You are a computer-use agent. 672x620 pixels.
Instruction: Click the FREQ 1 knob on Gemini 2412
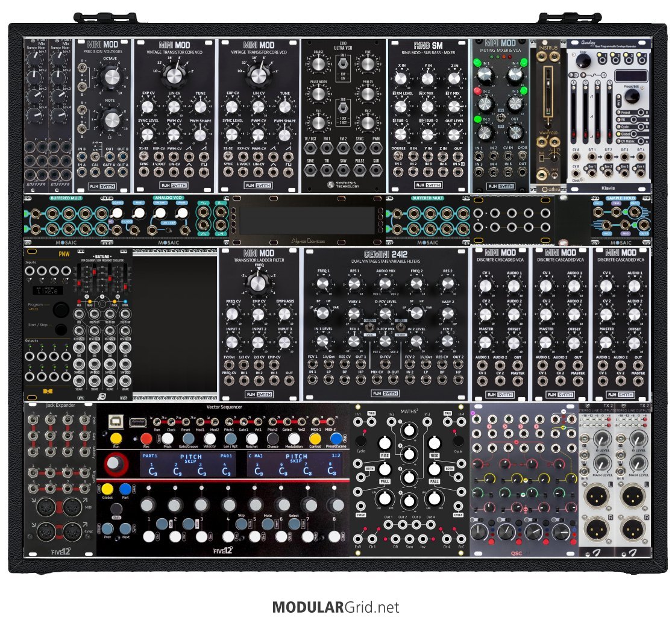coord(322,284)
